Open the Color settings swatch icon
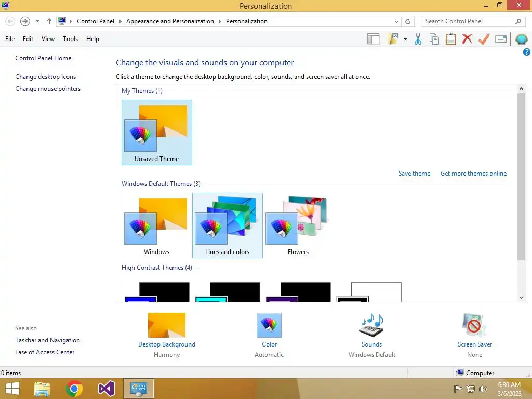The height and width of the screenshot is (399, 532). point(269,325)
